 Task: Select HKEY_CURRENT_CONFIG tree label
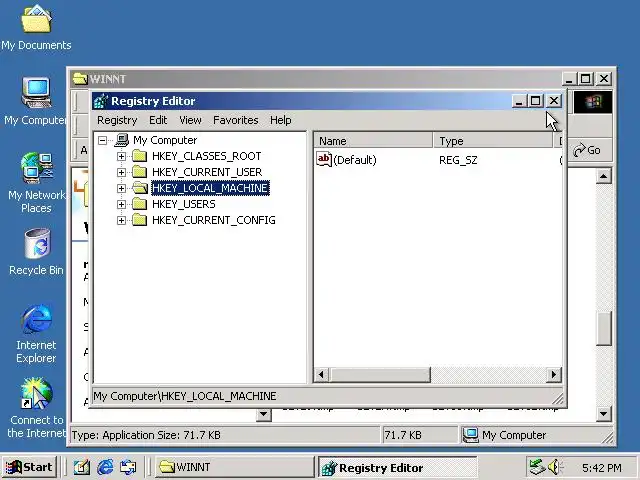(x=213, y=220)
